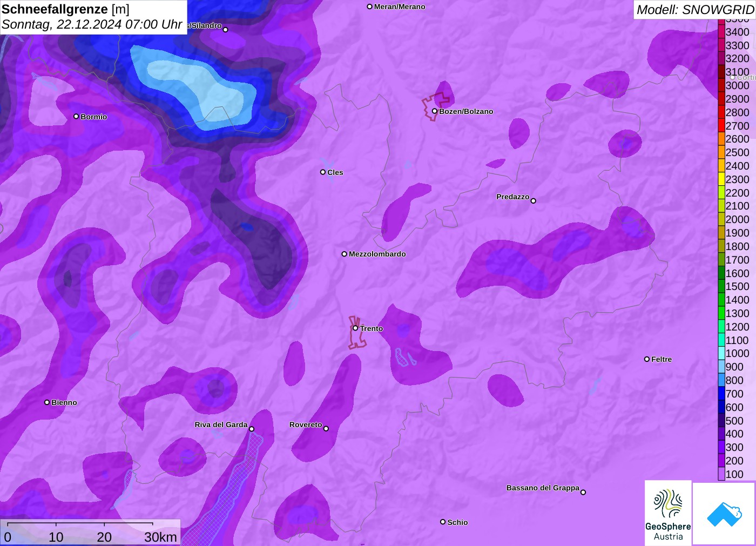Select the Bassano del Grappa label
The width and height of the screenshot is (756, 546).
click(x=543, y=488)
